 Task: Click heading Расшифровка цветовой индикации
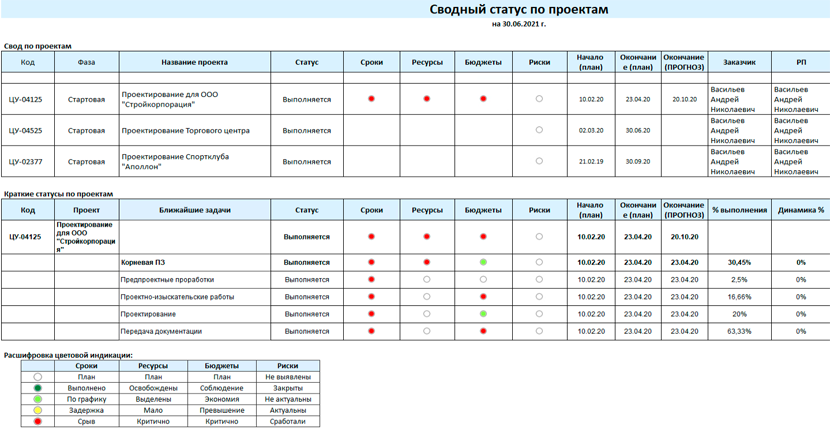(x=69, y=355)
